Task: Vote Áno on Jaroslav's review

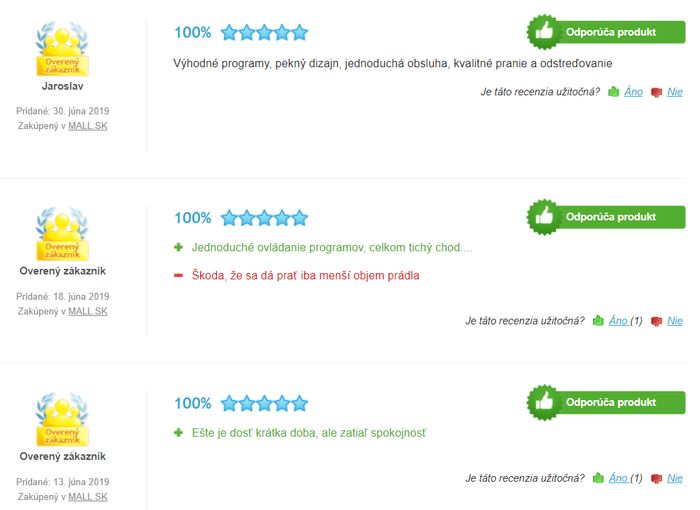Action: [x=633, y=92]
